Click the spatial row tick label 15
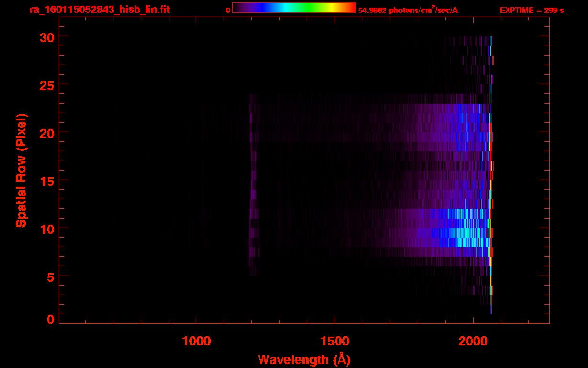 (47, 181)
